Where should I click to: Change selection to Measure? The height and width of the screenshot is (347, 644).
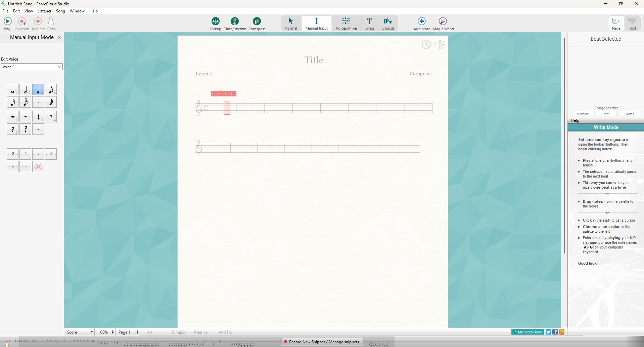(583, 114)
